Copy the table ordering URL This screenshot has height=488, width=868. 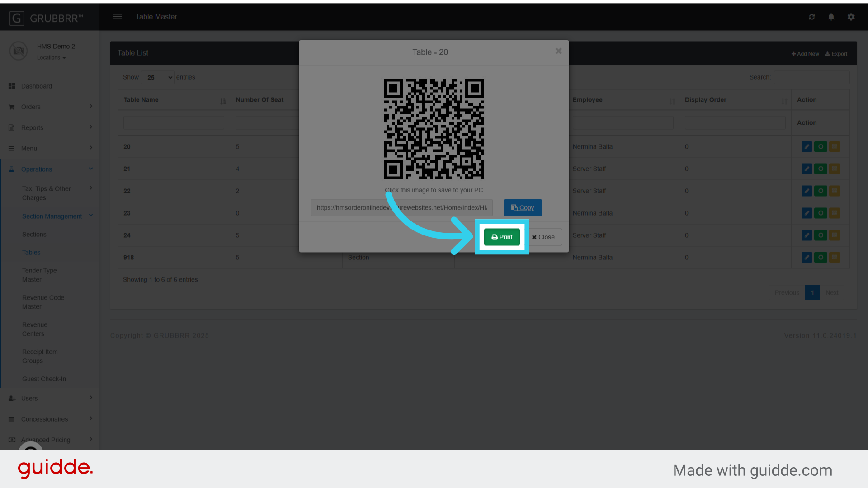[523, 208]
